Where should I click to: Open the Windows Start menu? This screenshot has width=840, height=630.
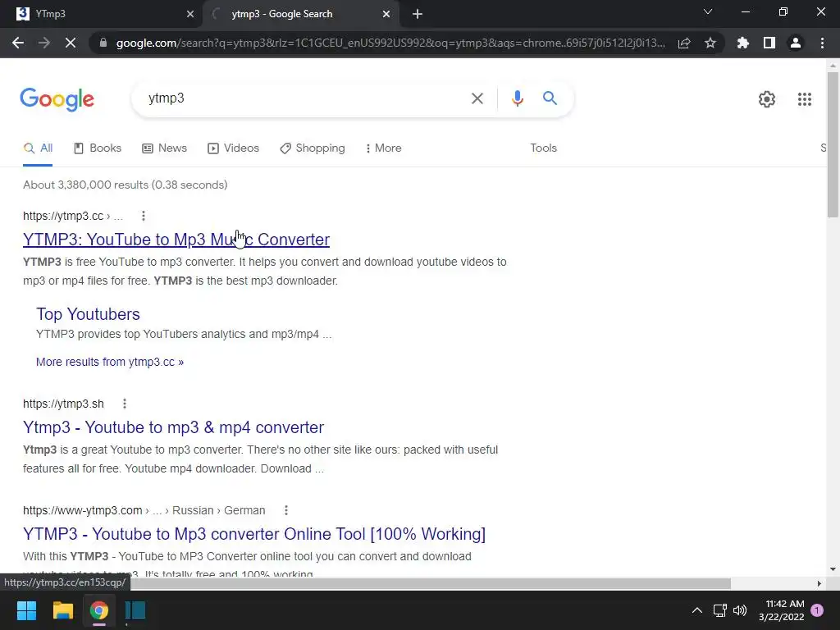point(26,610)
